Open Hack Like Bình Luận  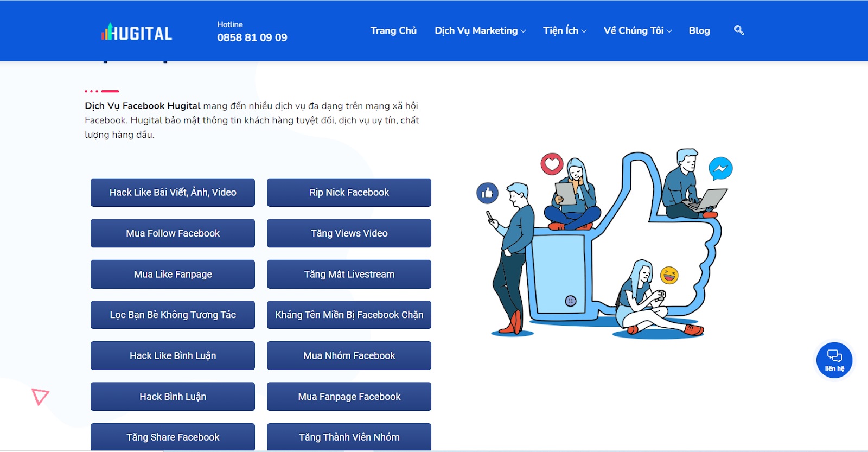[x=173, y=356]
